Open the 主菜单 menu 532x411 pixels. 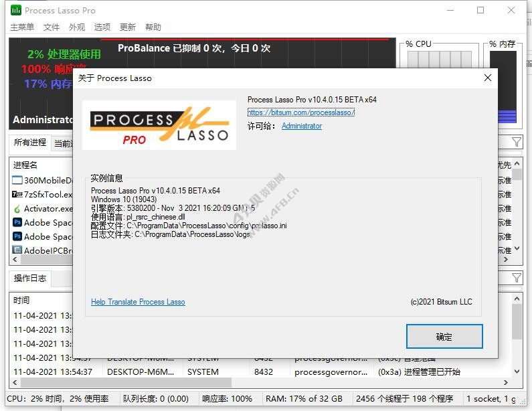[x=22, y=27]
